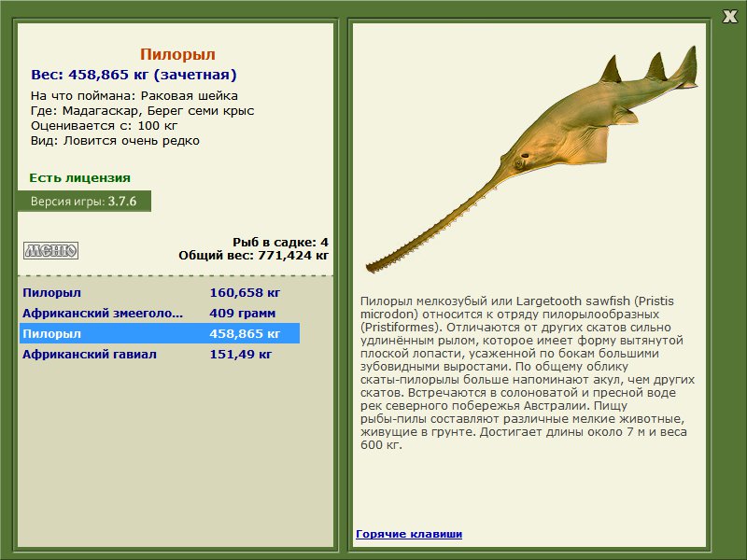Click the Есть лицензия label

click(x=79, y=177)
